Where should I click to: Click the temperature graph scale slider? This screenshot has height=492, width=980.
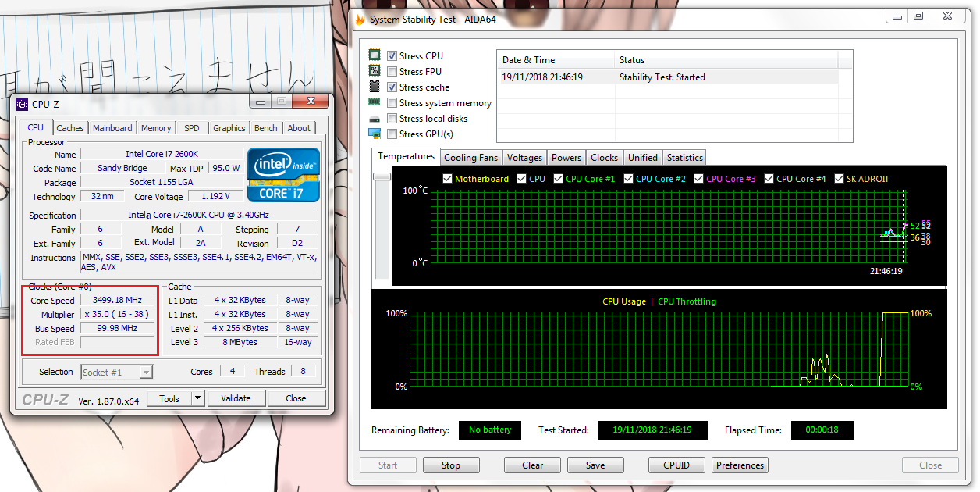[x=382, y=177]
